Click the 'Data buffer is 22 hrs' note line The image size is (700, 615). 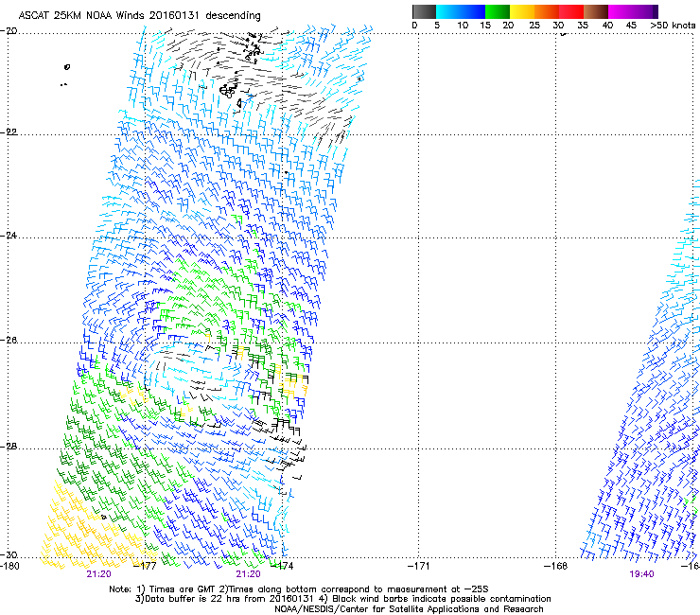[x=342, y=599]
